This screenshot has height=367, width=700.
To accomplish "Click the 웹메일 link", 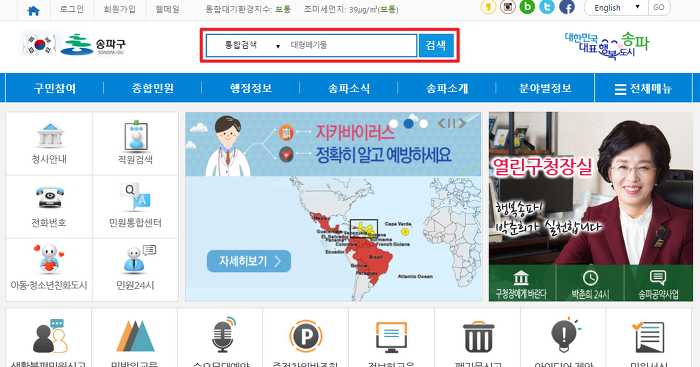I will (167, 9).
